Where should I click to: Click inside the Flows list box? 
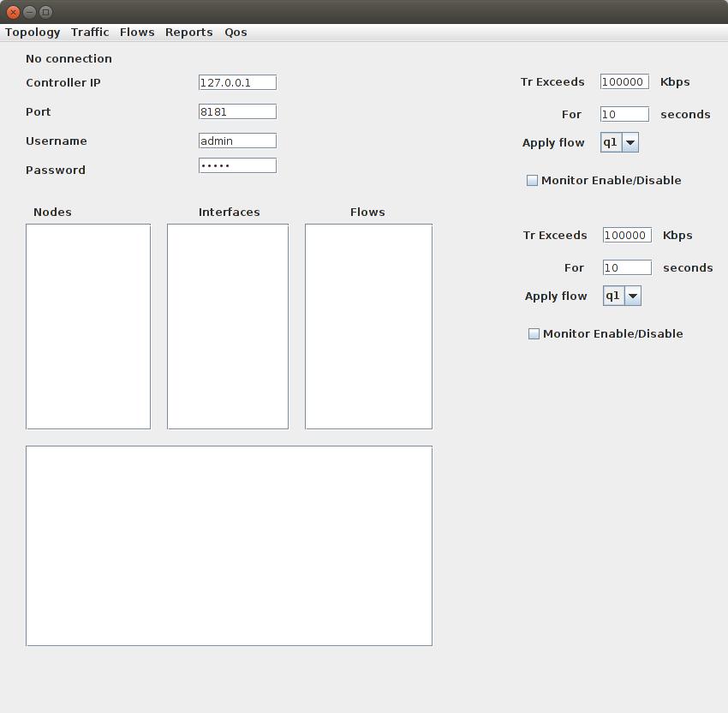coord(368,327)
